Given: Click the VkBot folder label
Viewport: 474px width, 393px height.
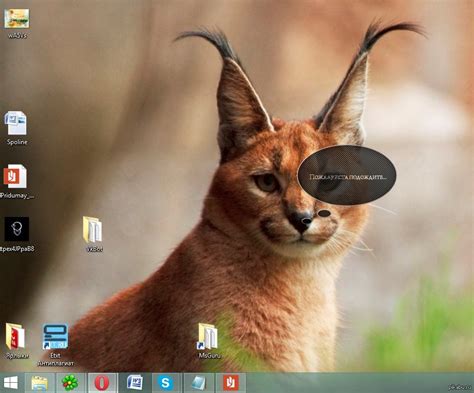Looking at the screenshot, I should click(94, 249).
